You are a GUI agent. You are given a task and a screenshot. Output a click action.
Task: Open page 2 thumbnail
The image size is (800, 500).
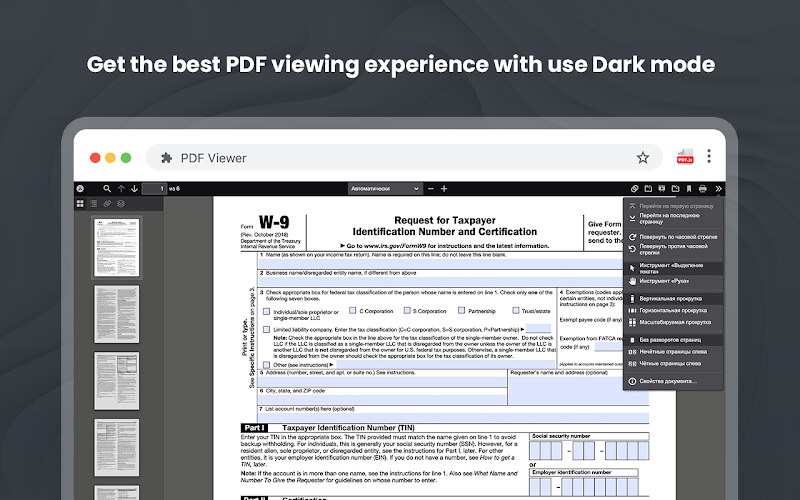[117, 314]
